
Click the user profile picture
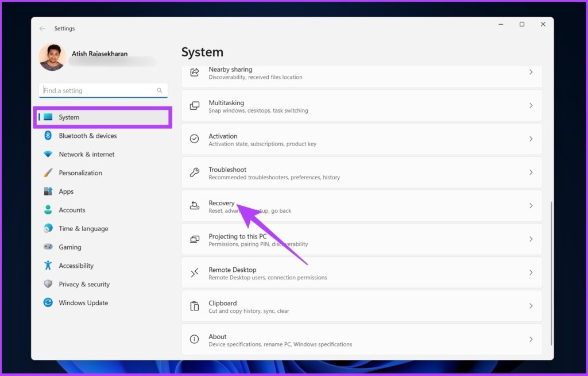click(52, 57)
